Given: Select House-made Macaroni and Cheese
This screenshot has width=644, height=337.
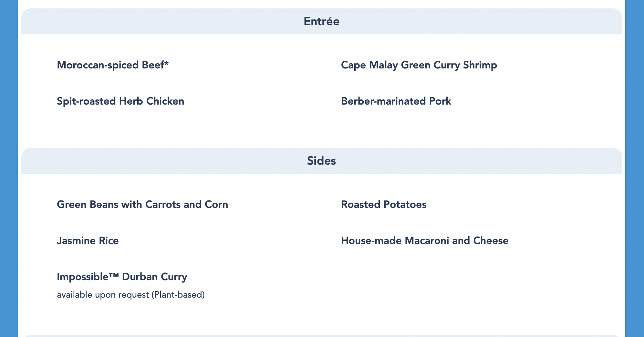Looking at the screenshot, I should click(425, 241).
